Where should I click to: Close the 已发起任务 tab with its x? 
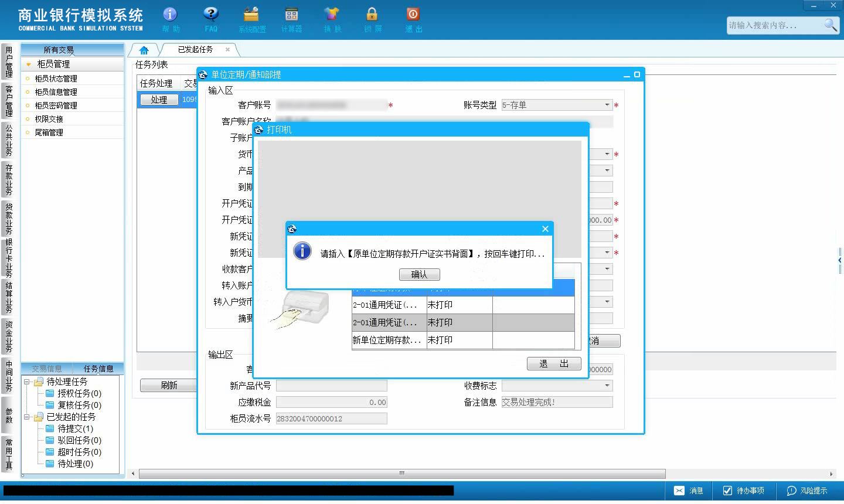(x=227, y=50)
